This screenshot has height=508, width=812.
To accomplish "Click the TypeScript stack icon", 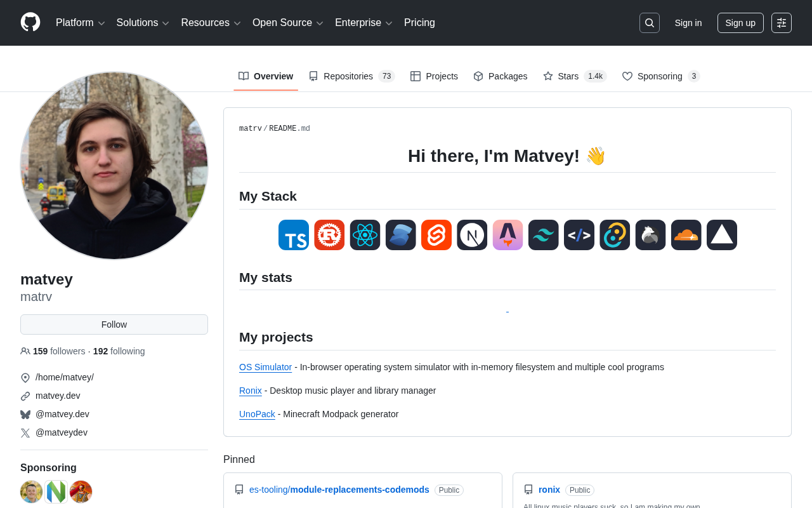I will point(294,235).
